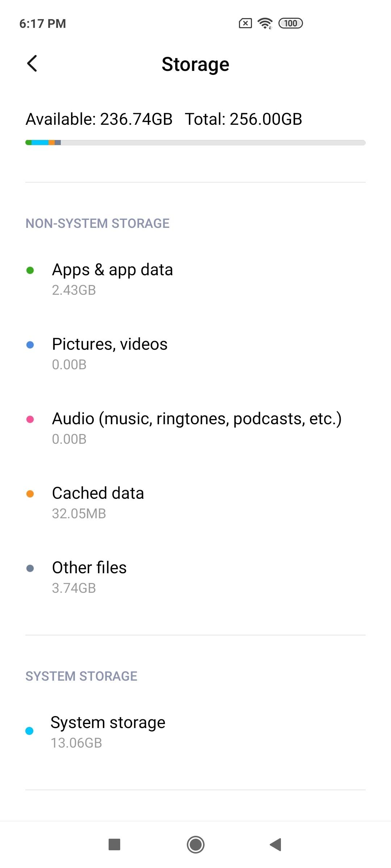Image resolution: width=391 pixels, height=868 pixels.
Task: Open Pictures, videos storage entry
Action: pos(110,353)
